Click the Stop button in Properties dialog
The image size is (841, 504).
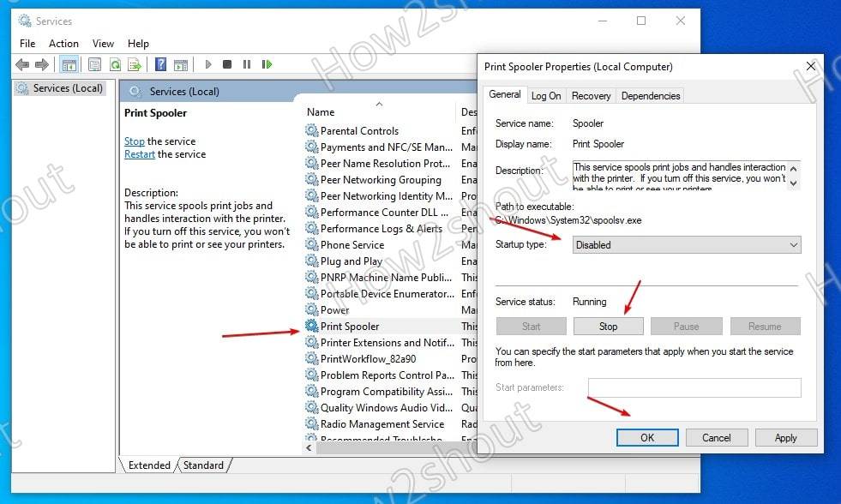coord(608,326)
